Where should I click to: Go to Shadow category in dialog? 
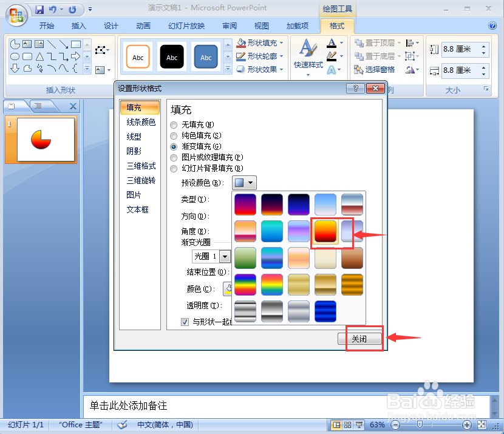coord(134,151)
